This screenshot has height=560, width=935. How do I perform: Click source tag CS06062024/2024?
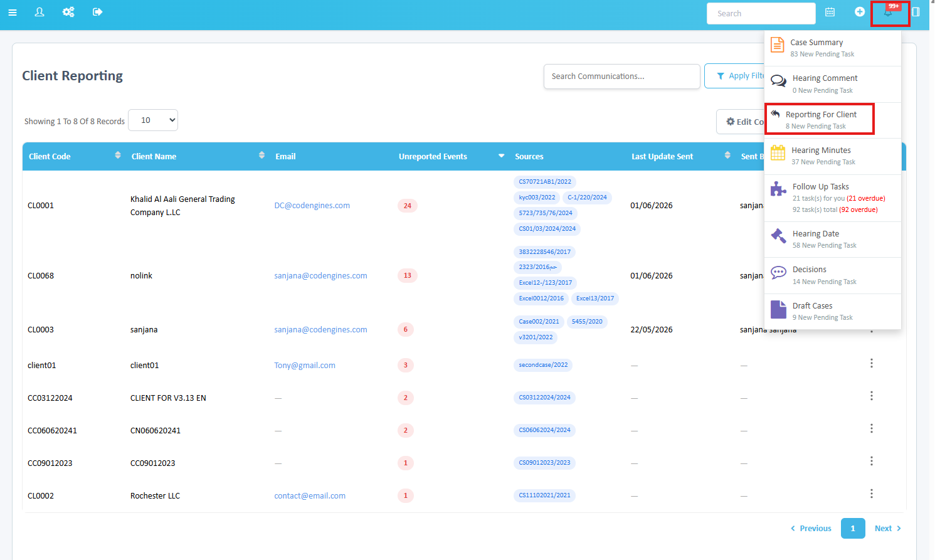point(544,430)
